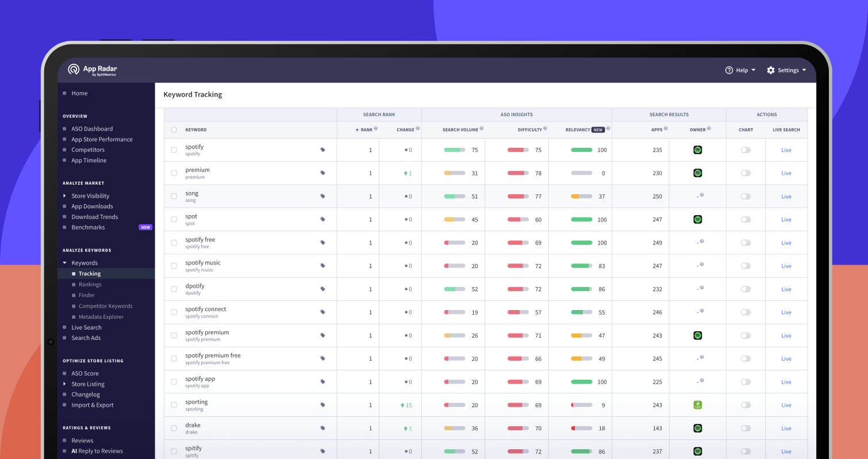868x459 pixels.
Task: Toggle chart for sporting keyword
Action: (746, 405)
